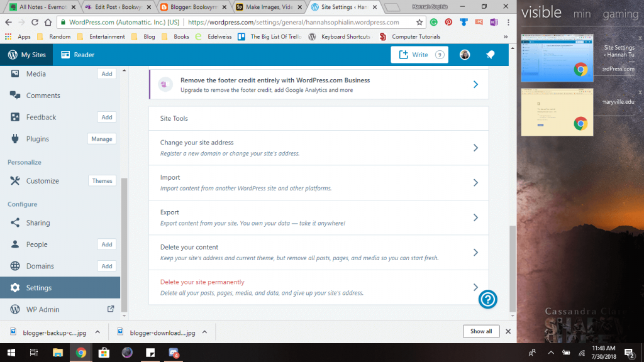The image size is (644, 362).
Task: Open the user profile avatar
Action: pos(465,55)
